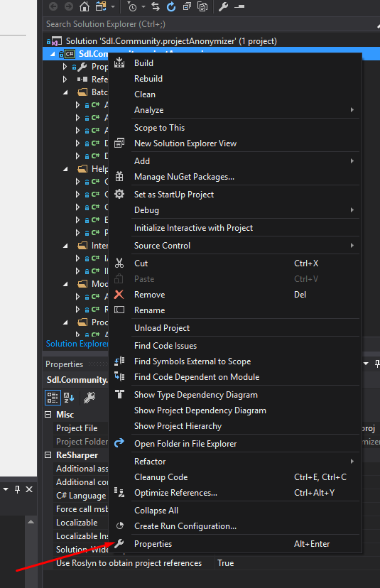
Task: Collapse the Misc category in Properties
Action: (x=48, y=415)
